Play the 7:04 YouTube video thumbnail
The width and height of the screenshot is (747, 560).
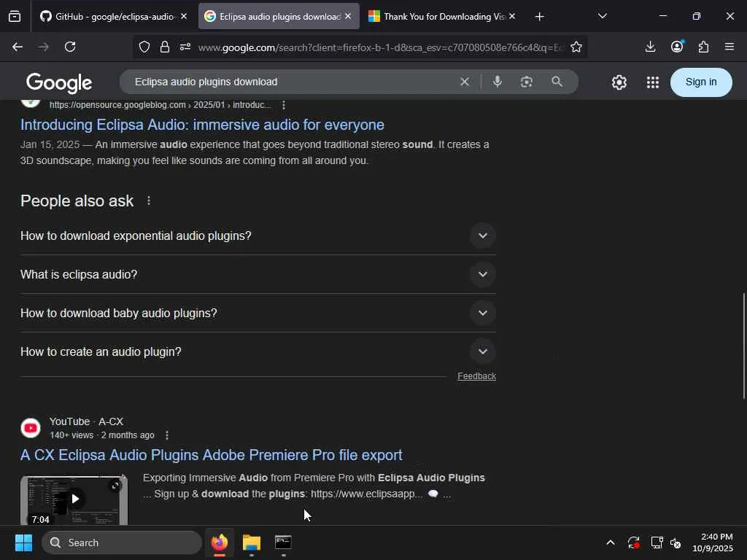(x=74, y=499)
